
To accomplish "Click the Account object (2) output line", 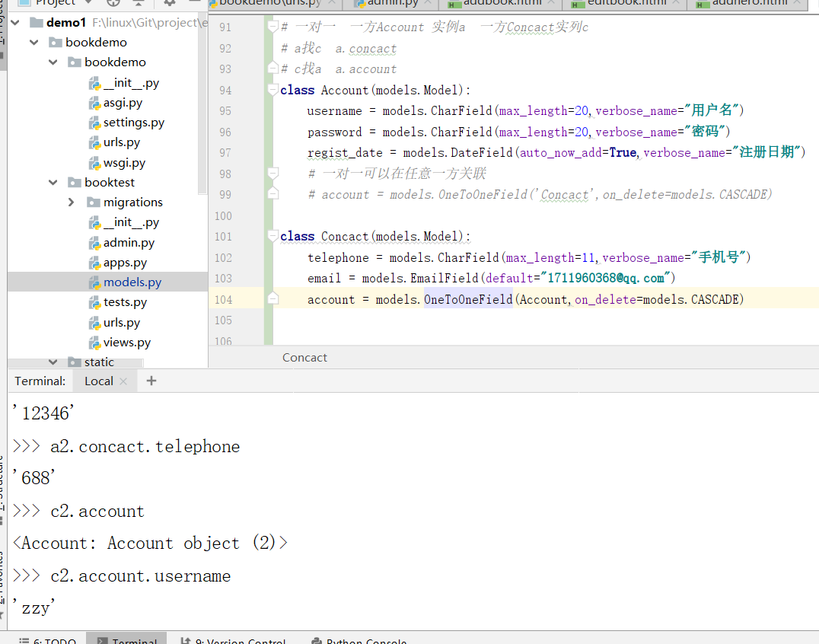I will click(150, 544).
